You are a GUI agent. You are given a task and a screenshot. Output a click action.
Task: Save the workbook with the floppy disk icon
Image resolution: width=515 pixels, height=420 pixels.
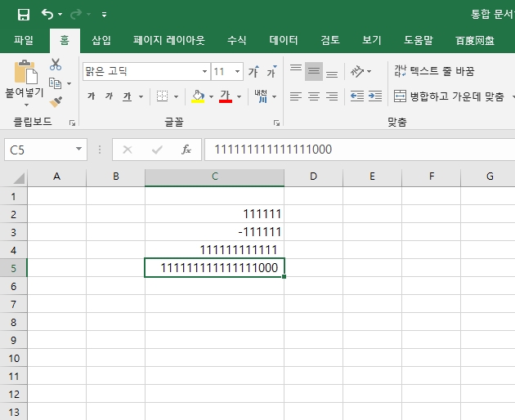tap(24, 15)
